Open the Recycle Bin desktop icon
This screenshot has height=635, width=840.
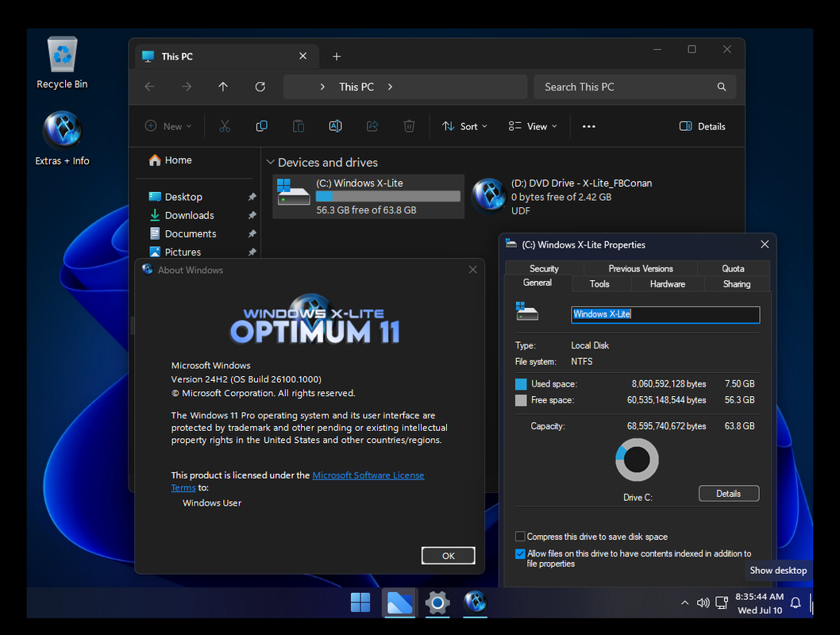tap(62, 63)
